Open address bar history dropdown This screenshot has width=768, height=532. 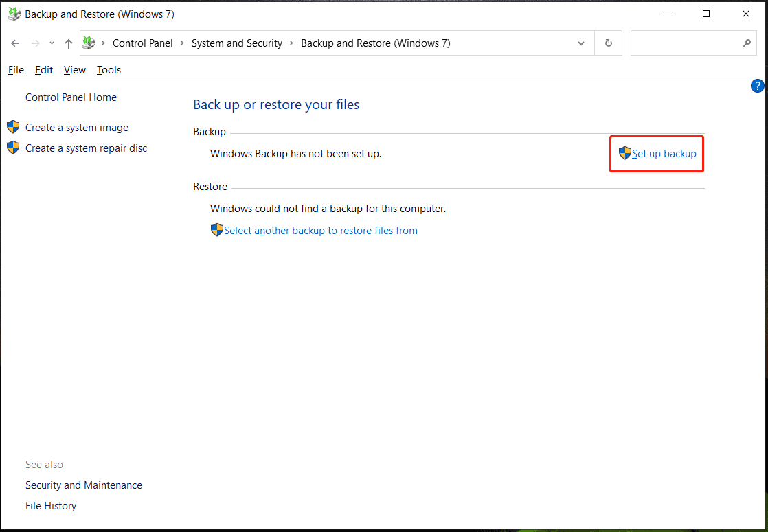click(581, 43)
